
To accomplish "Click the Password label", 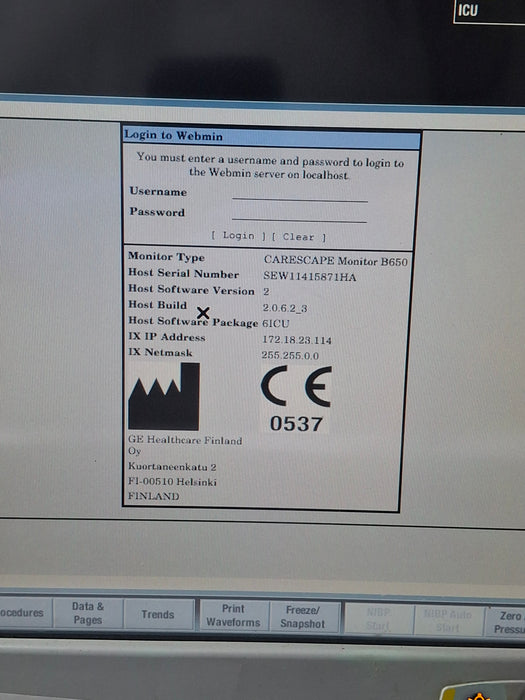I will coord(157,212).
